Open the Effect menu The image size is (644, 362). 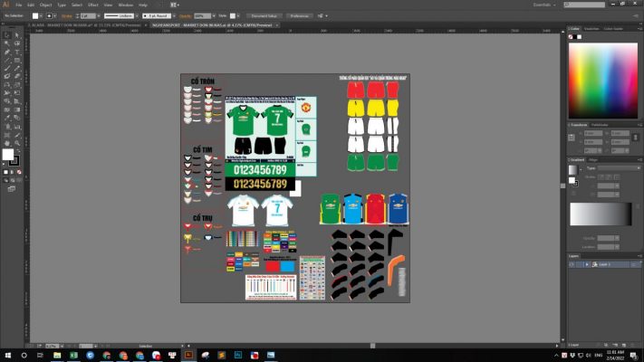coord(92,5)
